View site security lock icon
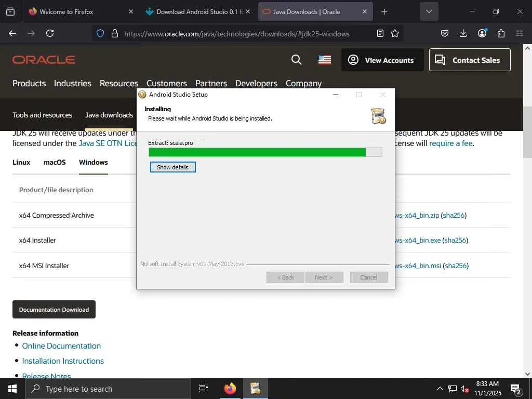Viewport: 532px width, 399px height. (115, 33)
